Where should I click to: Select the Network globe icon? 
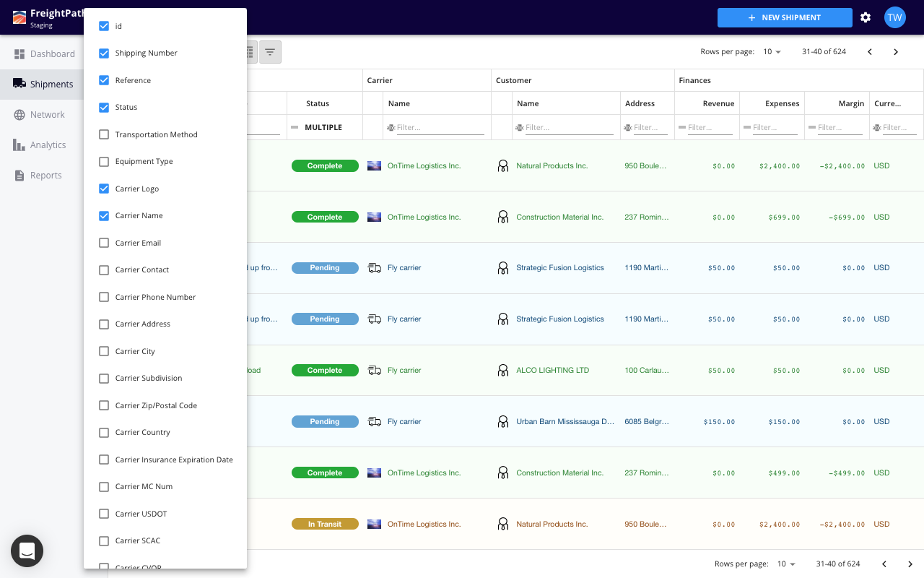tap(20, 114)
